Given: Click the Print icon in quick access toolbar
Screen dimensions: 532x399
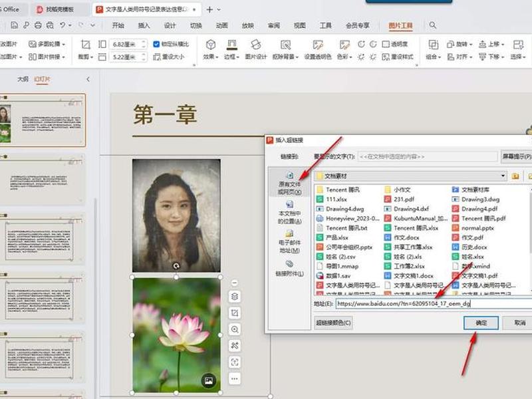Looking at the screenshot, I should 38,25.
